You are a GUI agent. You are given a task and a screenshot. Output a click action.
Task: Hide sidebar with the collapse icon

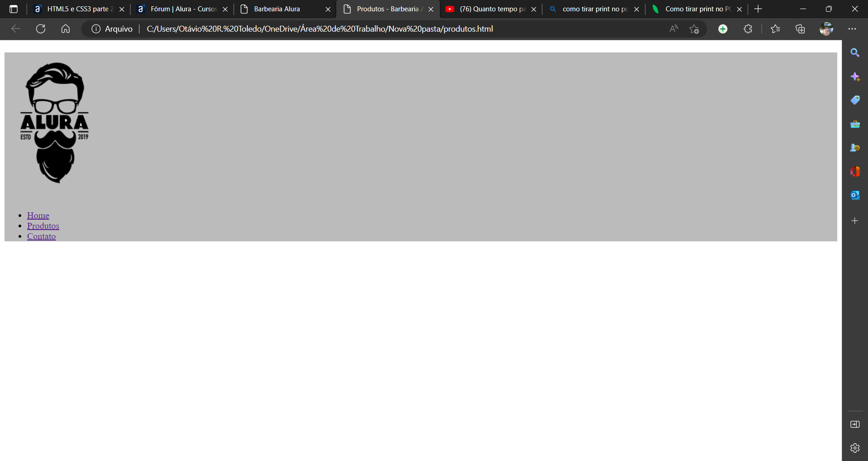point(855,424)
